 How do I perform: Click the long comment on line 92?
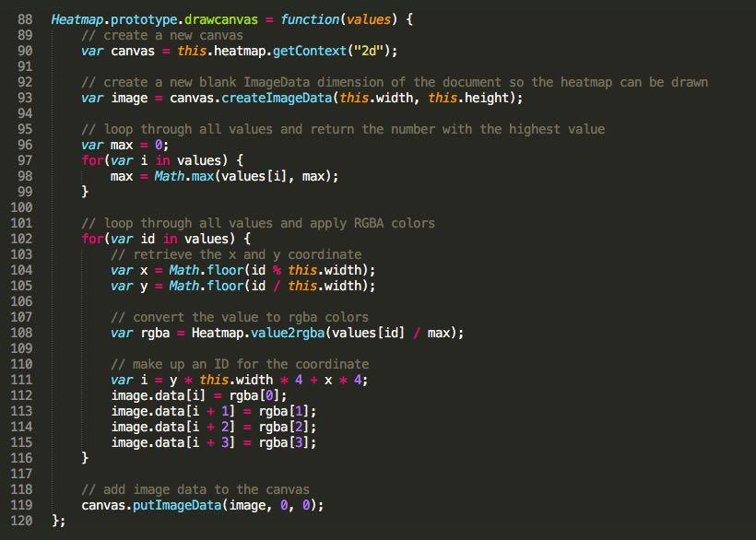395,82
